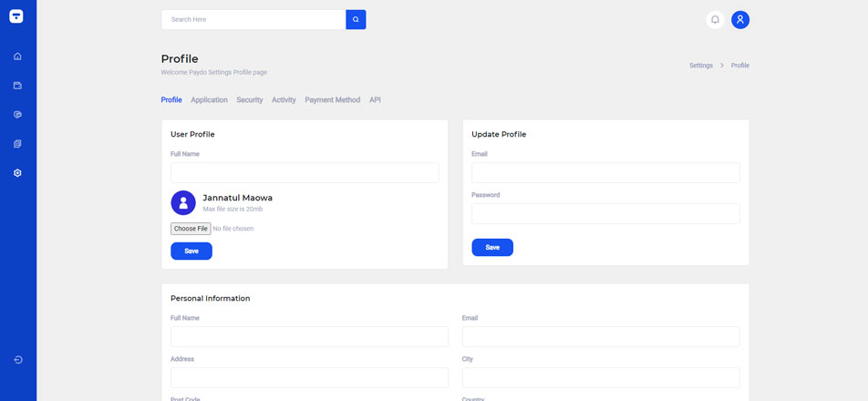This screenshot has height=401, width=868.
Task: Save the User Profile card
Action: click(x=191, y=251)
